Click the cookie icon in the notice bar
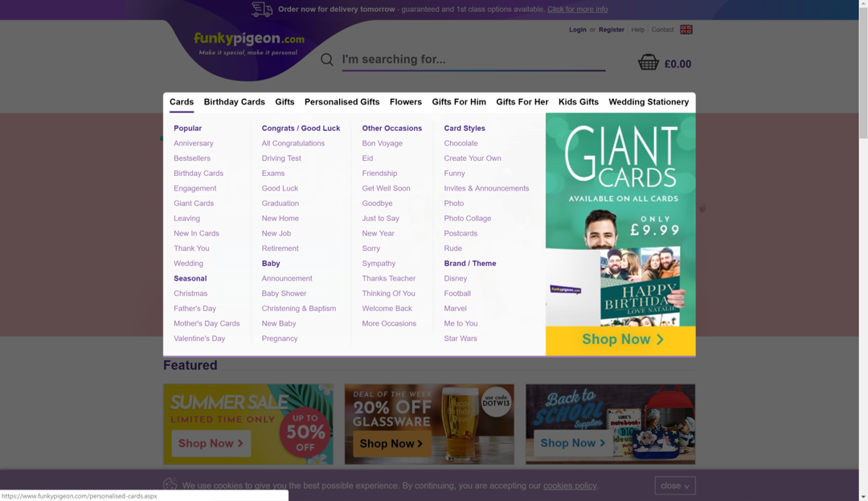 tap(170, 484)
